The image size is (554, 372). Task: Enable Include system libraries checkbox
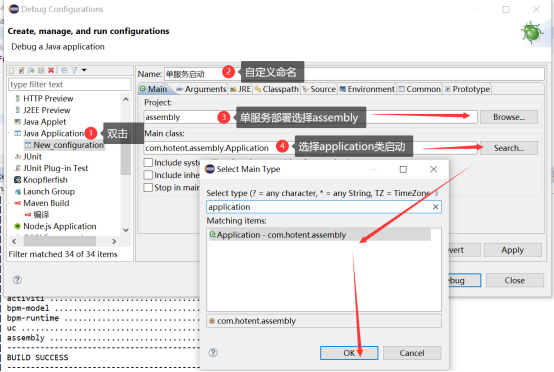148,163
